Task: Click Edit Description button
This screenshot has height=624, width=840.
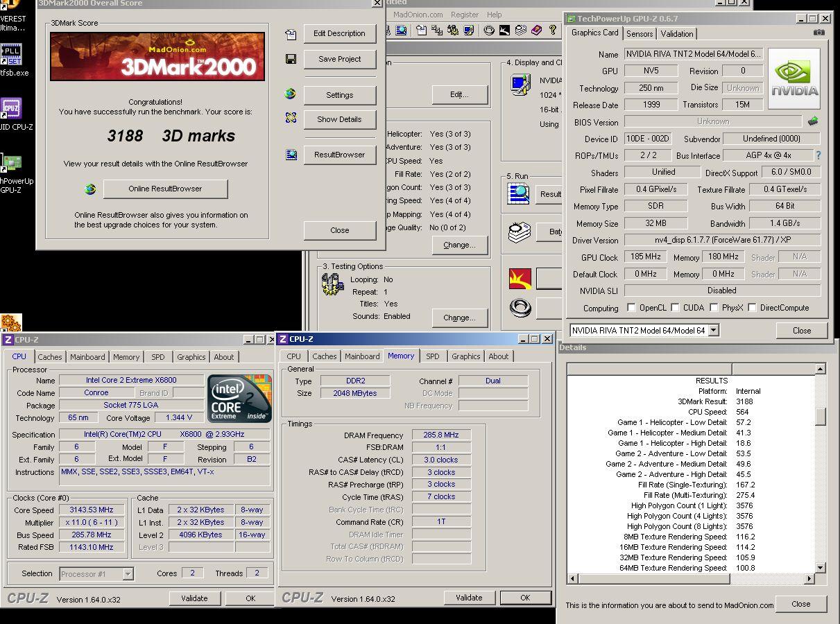Action: click(339, 33)
